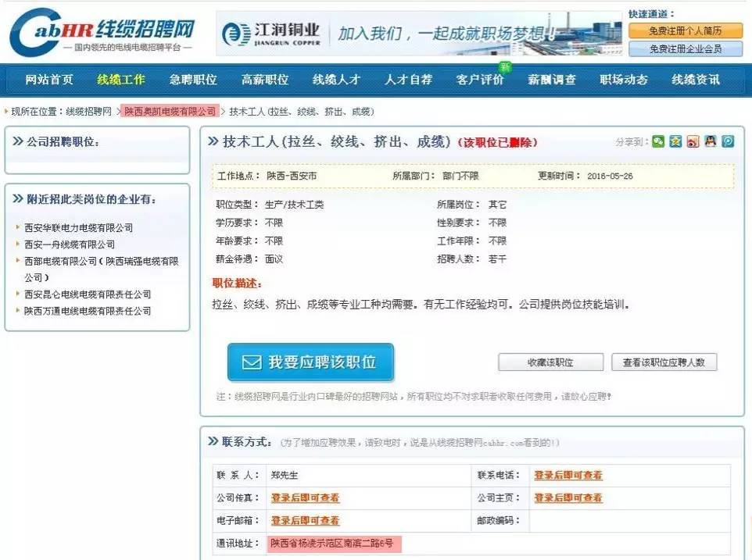The width and height of the screenshot is (752, 560).
Task: Click 免费注册个人简历 button
Action: tap(686, 30)
